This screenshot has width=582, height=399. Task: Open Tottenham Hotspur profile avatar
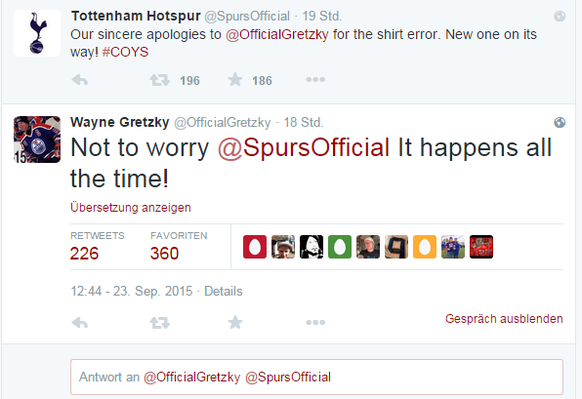coord(37,33)
